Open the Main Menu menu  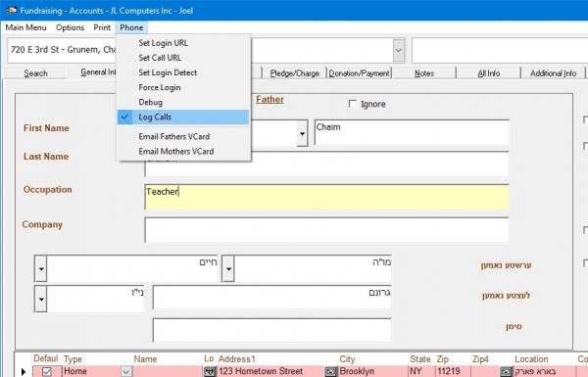(25, 27)
